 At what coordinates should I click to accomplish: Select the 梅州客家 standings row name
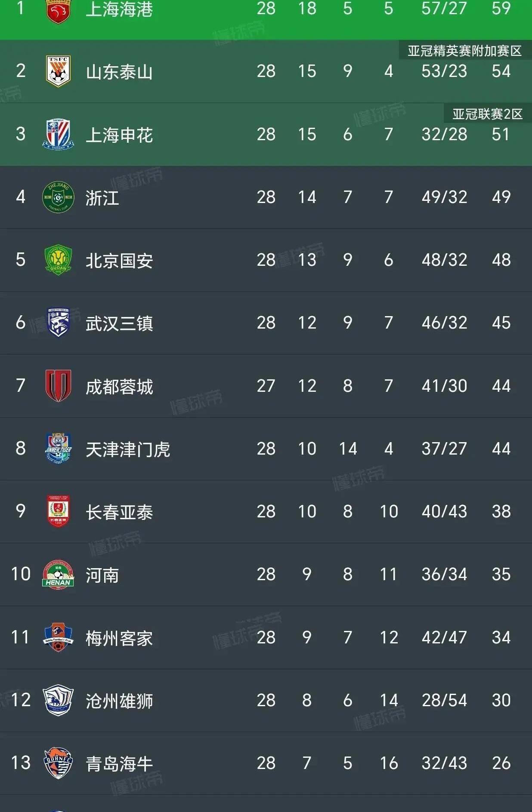(x=119, y=638)
